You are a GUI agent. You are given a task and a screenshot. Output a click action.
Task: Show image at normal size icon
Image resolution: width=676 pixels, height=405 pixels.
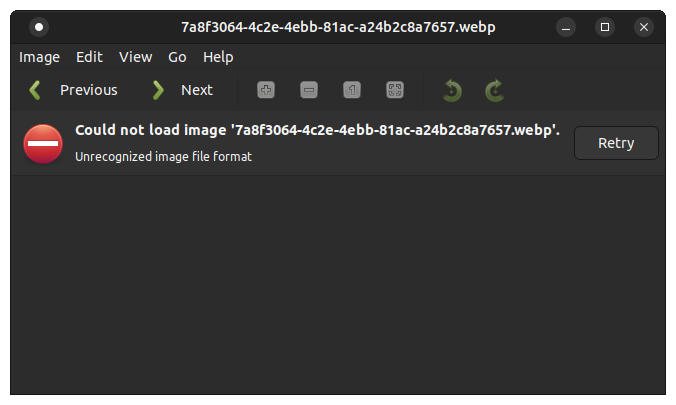point(352,90)
